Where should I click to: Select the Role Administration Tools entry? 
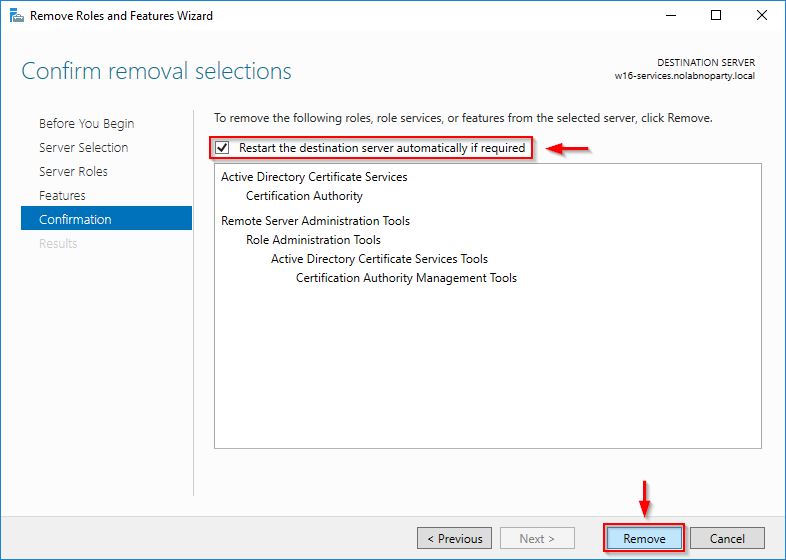point(313,240)
